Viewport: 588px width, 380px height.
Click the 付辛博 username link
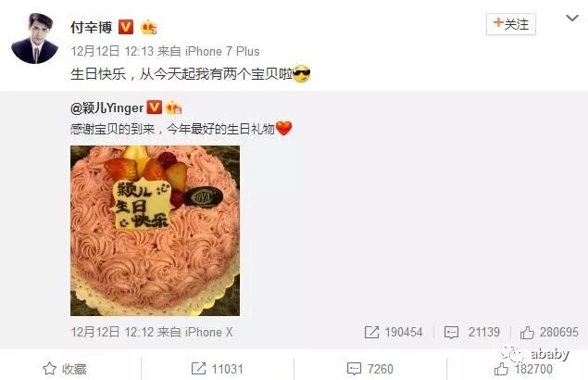pos(92,27)
